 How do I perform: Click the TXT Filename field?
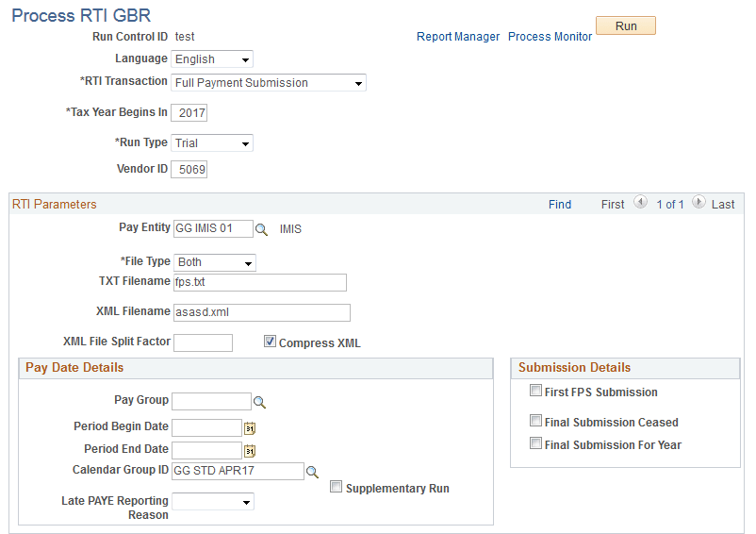[260, 282]
